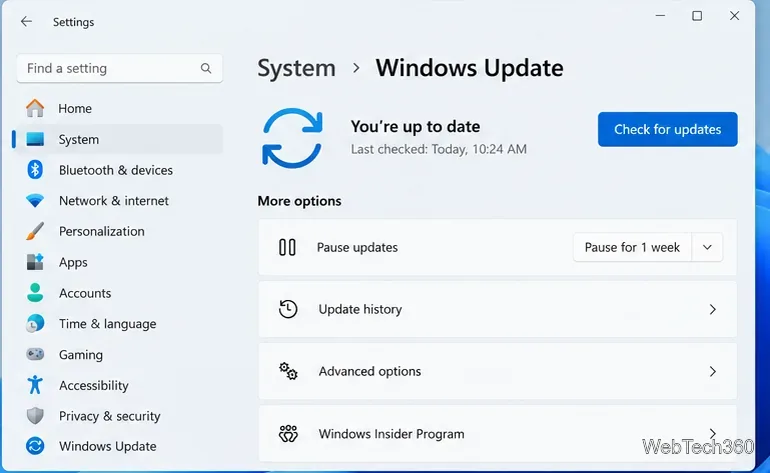Open Windows Insider Program row
Viewport: 770px width, 473px height.
(x=497, y=433)
